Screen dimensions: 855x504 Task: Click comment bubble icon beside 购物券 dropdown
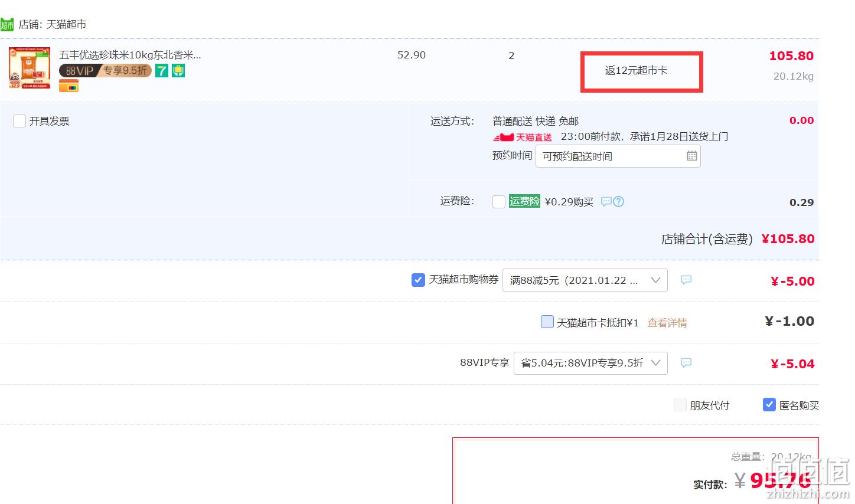coord(686,280)
